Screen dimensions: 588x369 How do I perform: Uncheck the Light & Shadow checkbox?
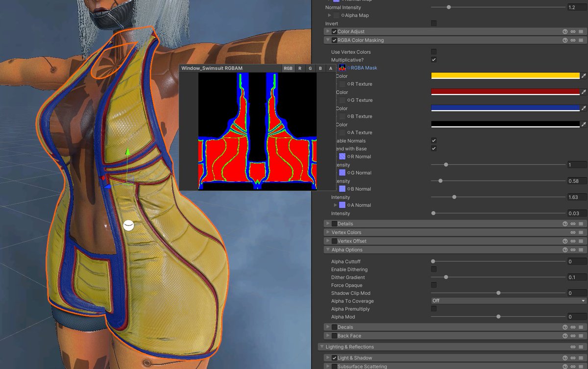pos(334,358)
